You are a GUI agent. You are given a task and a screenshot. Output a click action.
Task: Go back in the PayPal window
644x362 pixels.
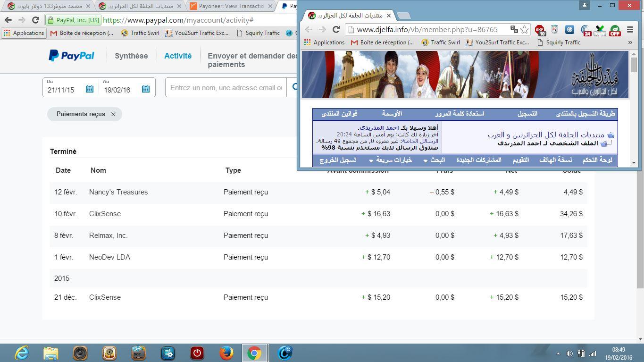click(x=8, y=20)
